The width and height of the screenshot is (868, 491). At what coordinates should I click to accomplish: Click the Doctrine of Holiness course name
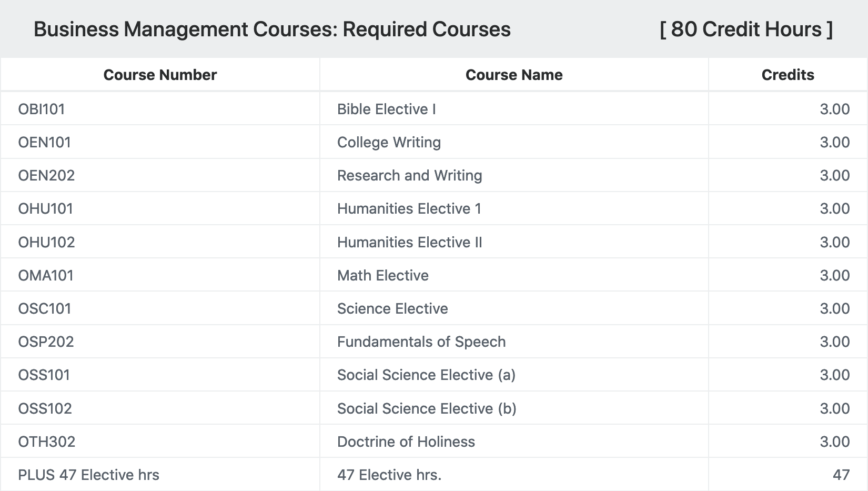(406, 442)
